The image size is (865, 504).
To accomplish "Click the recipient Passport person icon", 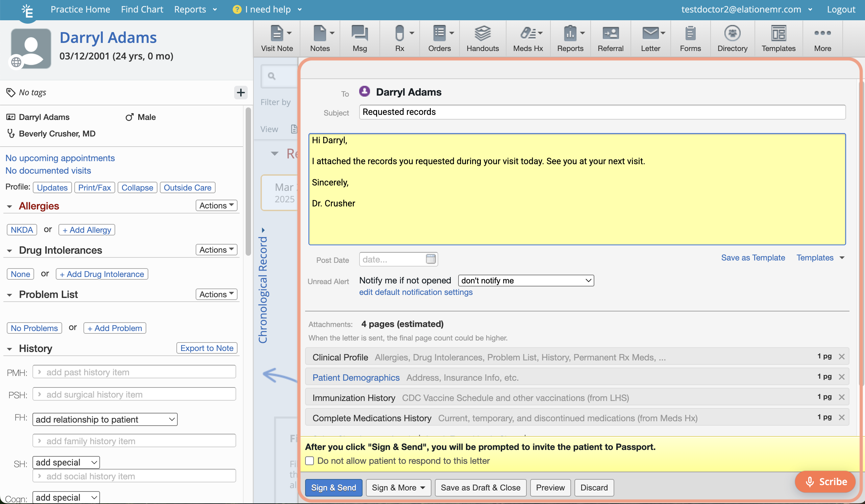I will click(364, 91).
